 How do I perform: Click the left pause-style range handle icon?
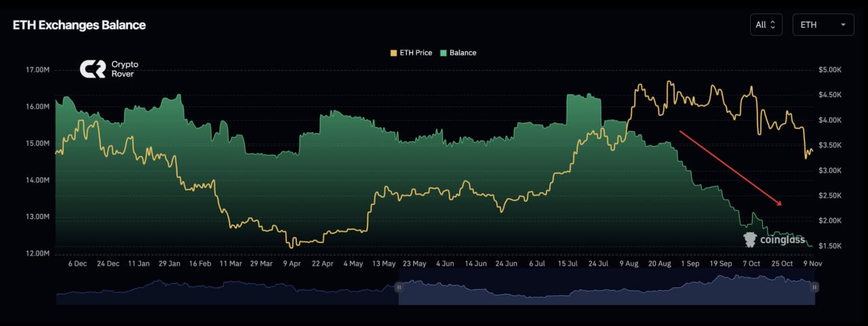(x=399, y=287)
